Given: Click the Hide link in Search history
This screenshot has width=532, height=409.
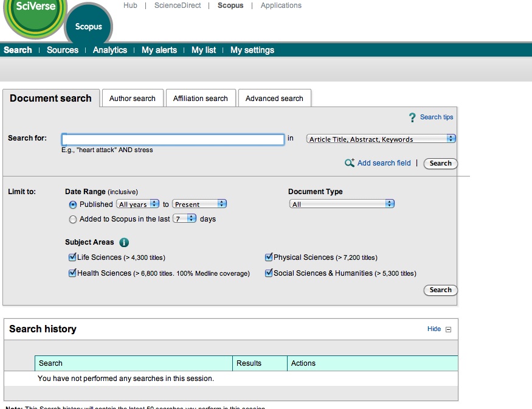Looking at the screenshot, I should point(434,329).
